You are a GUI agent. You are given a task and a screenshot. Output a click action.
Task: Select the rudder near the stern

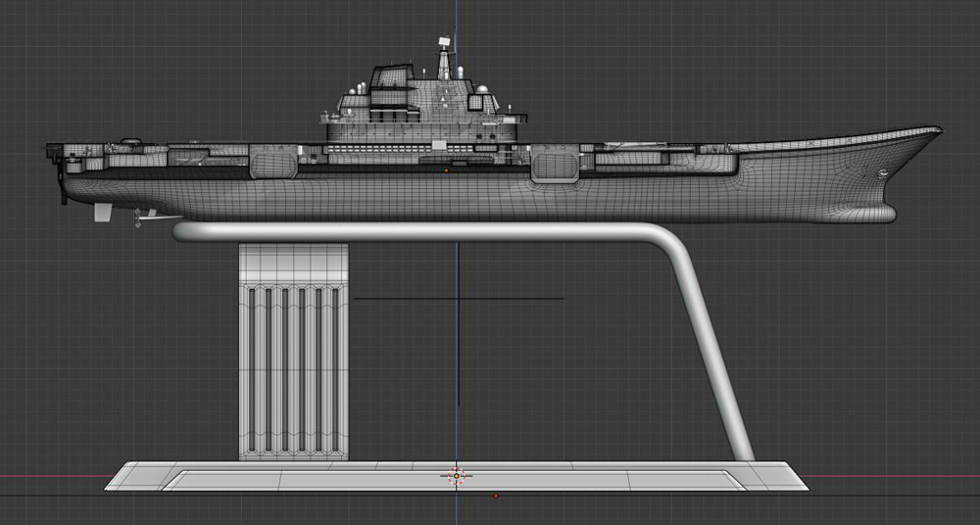tap(103, 213)
